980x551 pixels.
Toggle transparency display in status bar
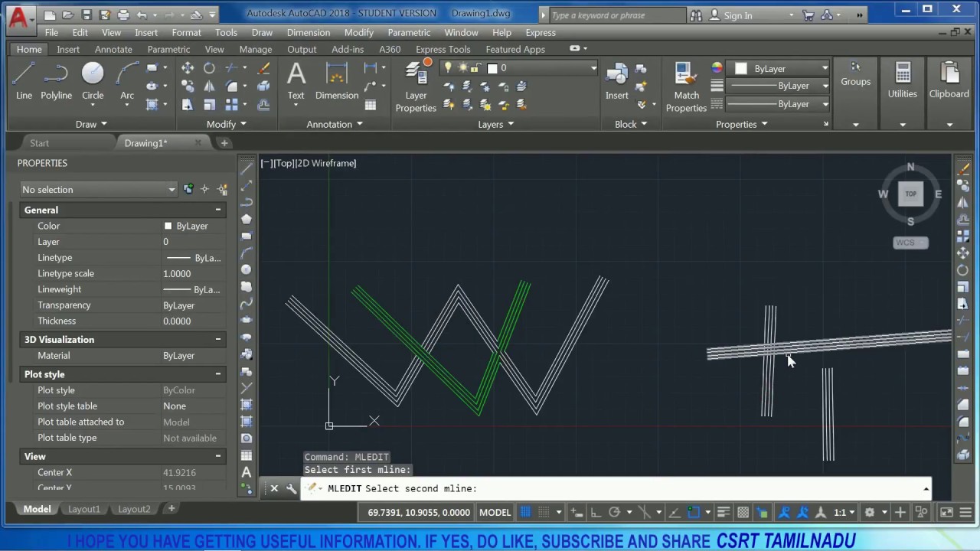click(743, 512)
